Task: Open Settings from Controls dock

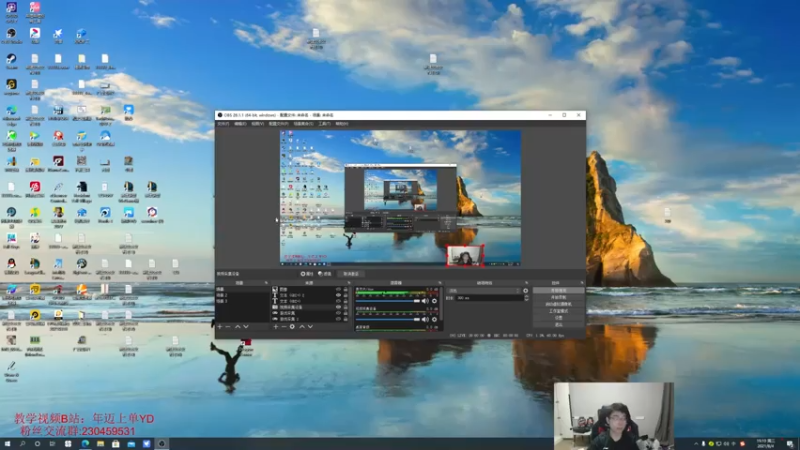Action: (559, 317)
